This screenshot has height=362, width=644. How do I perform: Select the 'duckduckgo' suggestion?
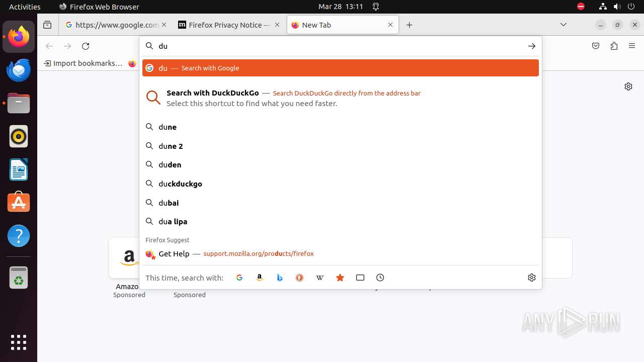pos(341,184)
